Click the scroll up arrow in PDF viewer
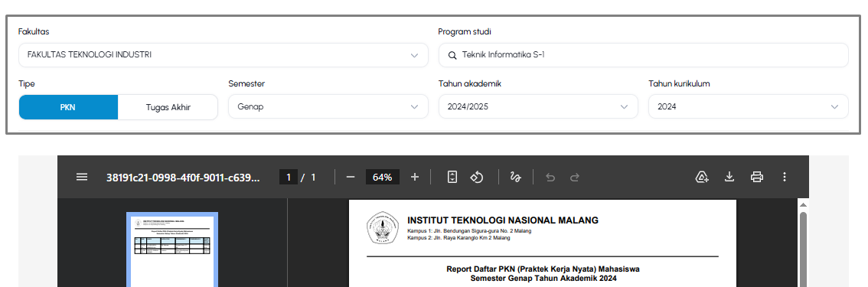The height and width of the screenshot is (287, 868). point(803,205)
